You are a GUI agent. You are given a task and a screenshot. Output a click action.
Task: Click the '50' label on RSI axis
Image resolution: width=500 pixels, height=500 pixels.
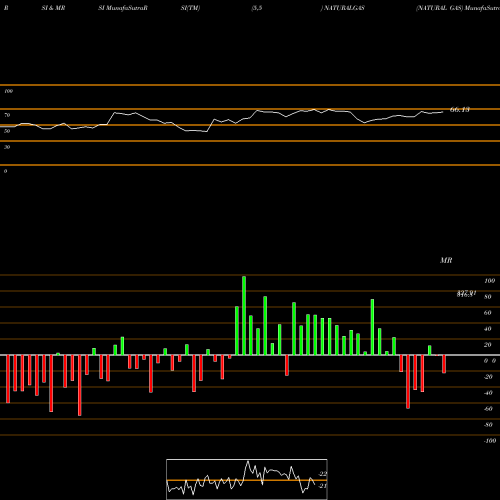[7, 131]
